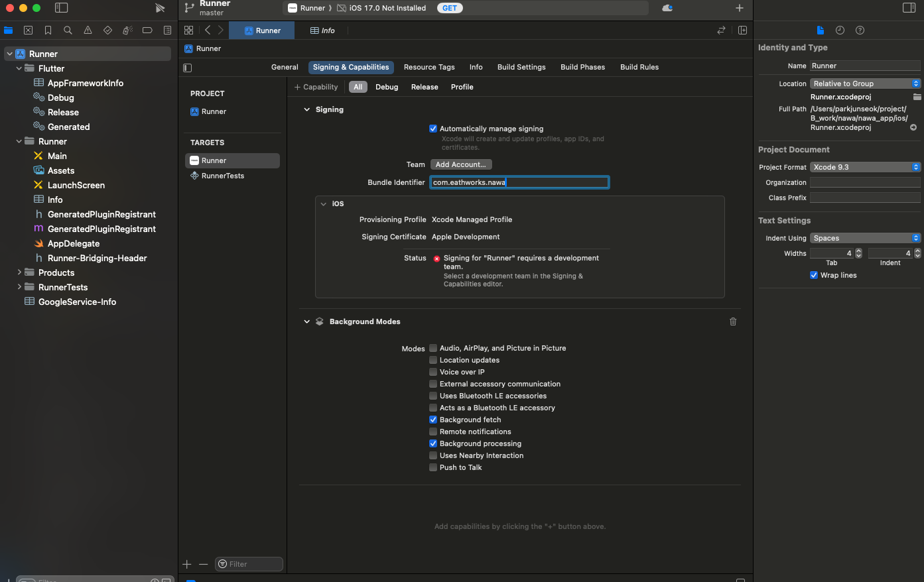Viewport: 924px width, 582px height.
Task: Collapse the iOS signing subsection
Action: pos(324,204)
